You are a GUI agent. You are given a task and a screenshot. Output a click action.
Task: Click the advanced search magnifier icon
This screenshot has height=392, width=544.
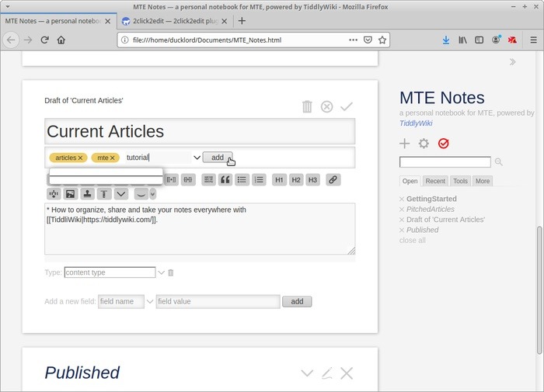[499, 162]
